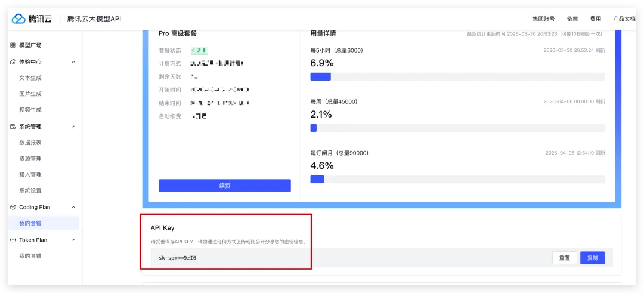Collapse the Token Plan section chevron
The width and height of the screenshot is (644, 293).
(x=73, y=240)
